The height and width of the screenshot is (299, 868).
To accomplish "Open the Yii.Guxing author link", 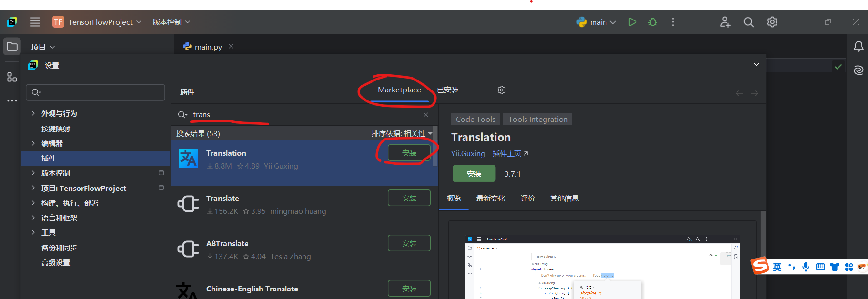I will [x=468, y=154].
